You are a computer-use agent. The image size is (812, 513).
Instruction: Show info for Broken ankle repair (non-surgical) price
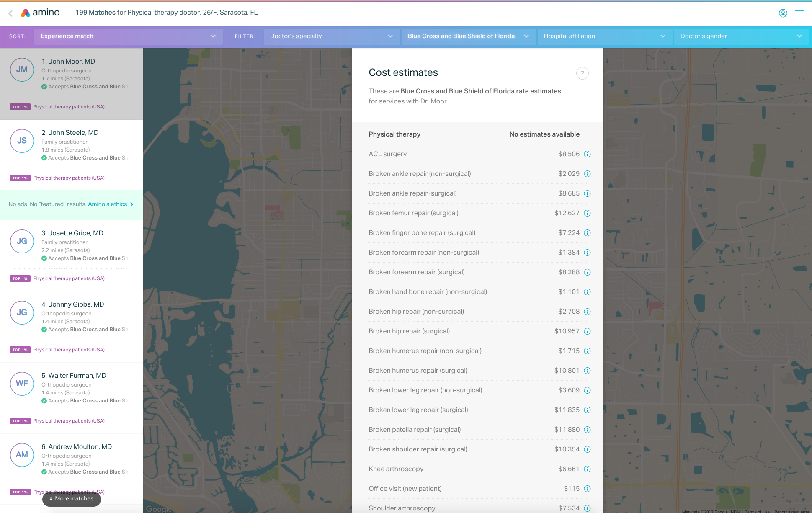(587, 174)
